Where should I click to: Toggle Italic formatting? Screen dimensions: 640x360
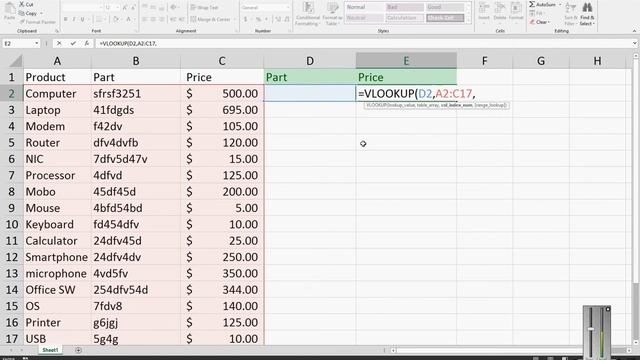pos(74,19)
